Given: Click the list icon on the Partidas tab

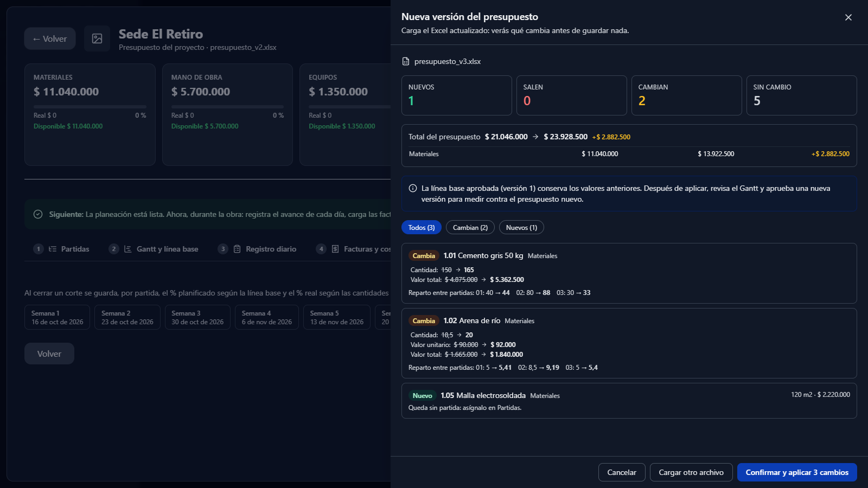Looking at the screenshot, I should 53,249.
